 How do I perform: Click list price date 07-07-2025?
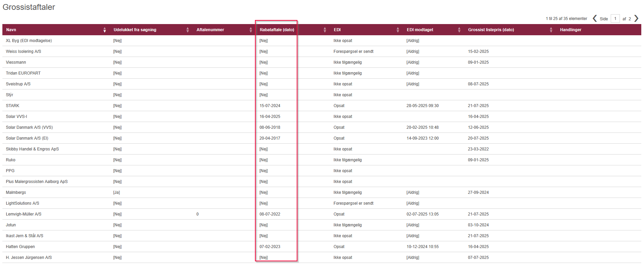[478, 258]
